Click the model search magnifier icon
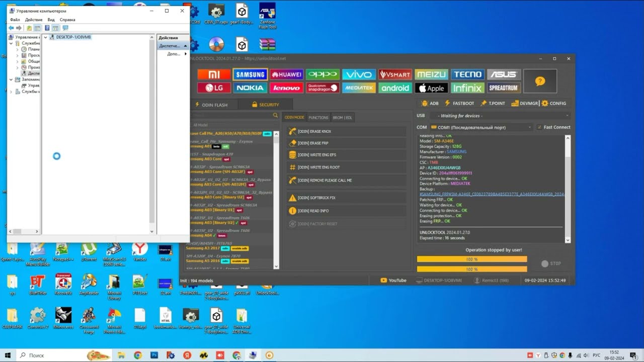Viewport: 644px width, 362px height. pos(275,116)
